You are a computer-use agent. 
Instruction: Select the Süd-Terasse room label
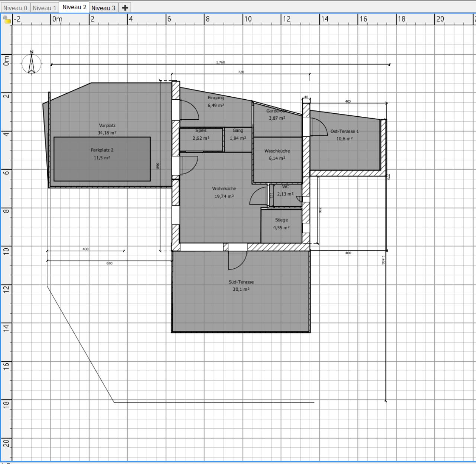click(x=241, y=282)
